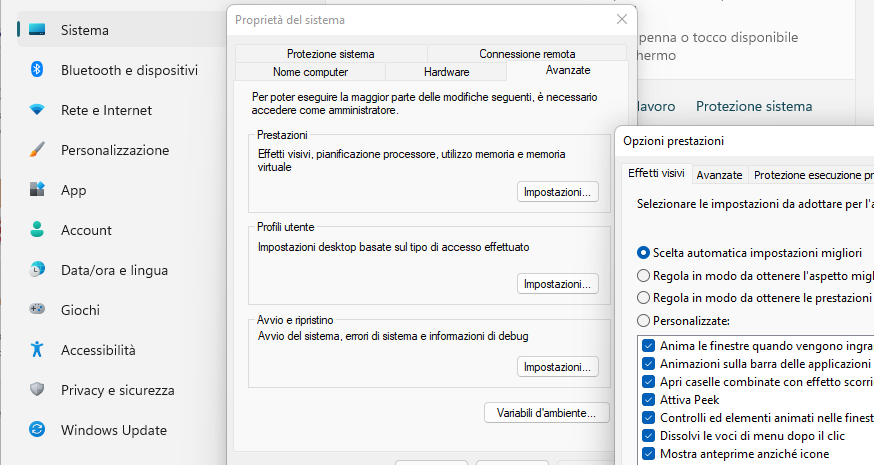Viewport: 874px width, 465px height.
Task: Open Account settings label
Action: coord(86,230)
